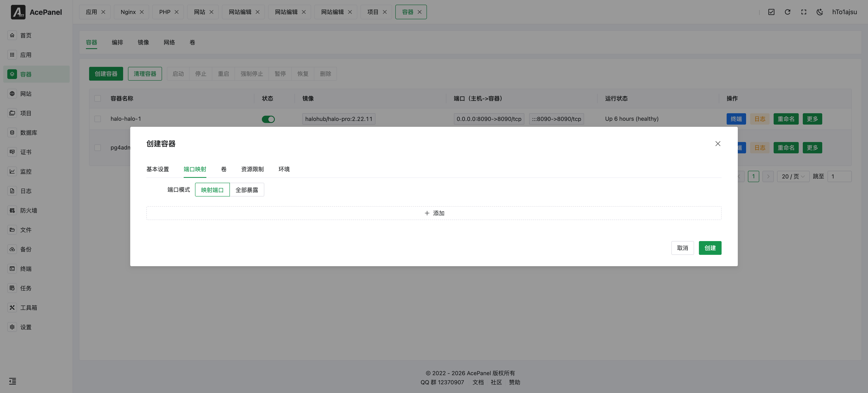Image resolution: width=868 pixels, height=393 pixels.
Task: Close the create container dialog
Action: click(718, 144)
